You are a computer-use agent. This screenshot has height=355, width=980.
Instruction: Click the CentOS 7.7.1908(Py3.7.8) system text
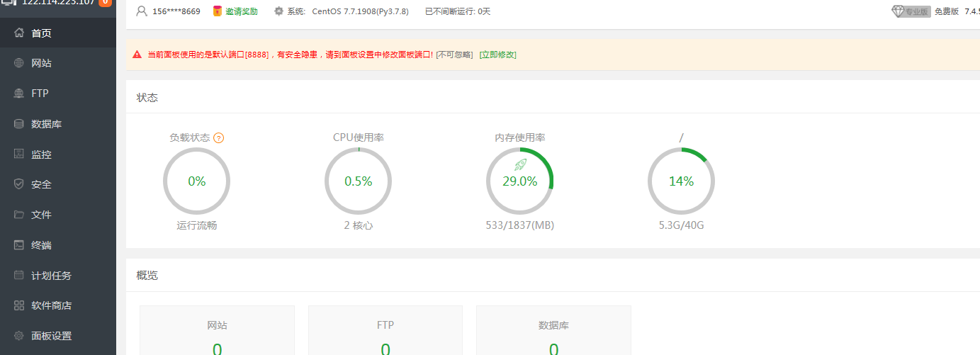(360, 11)
